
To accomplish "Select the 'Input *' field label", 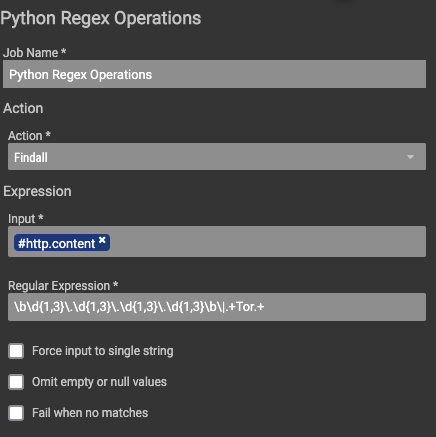I will tap(26, 219).
